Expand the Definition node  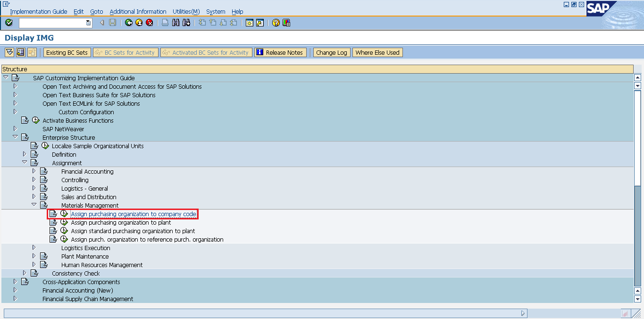(25, 154)
